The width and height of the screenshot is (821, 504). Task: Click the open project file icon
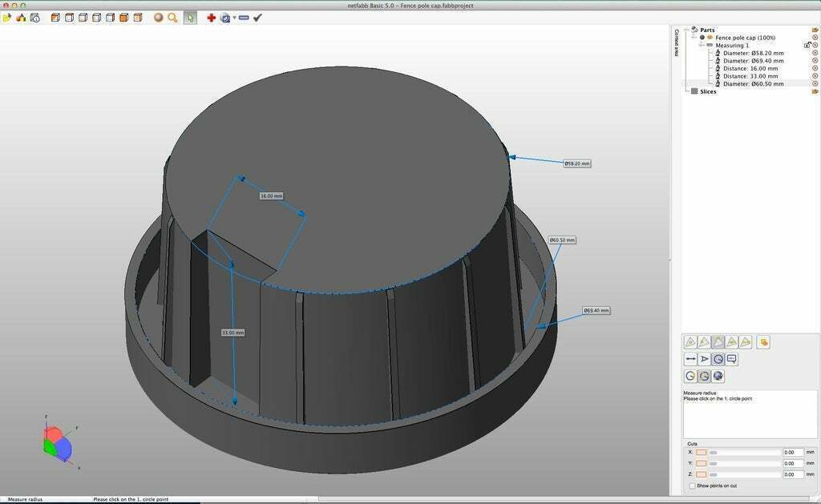click(7, 18)
